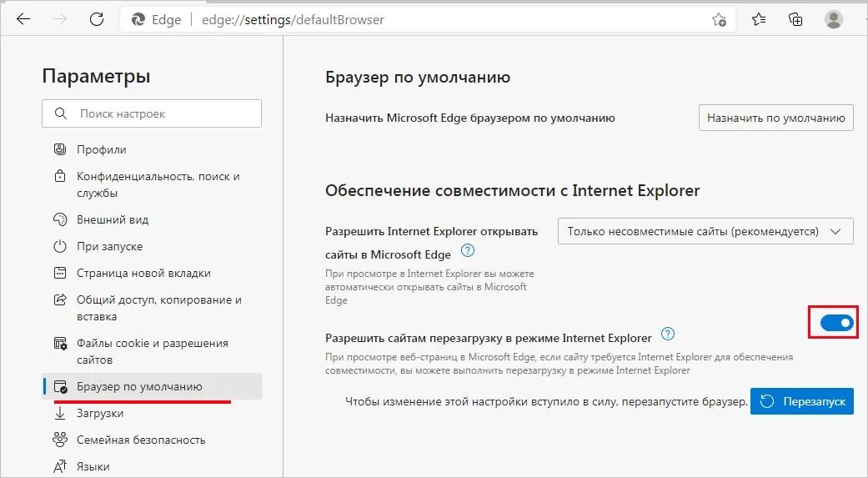Click the Перезапуск restart button
Viewport: 868px width, 478px height.
pos(802,401)
